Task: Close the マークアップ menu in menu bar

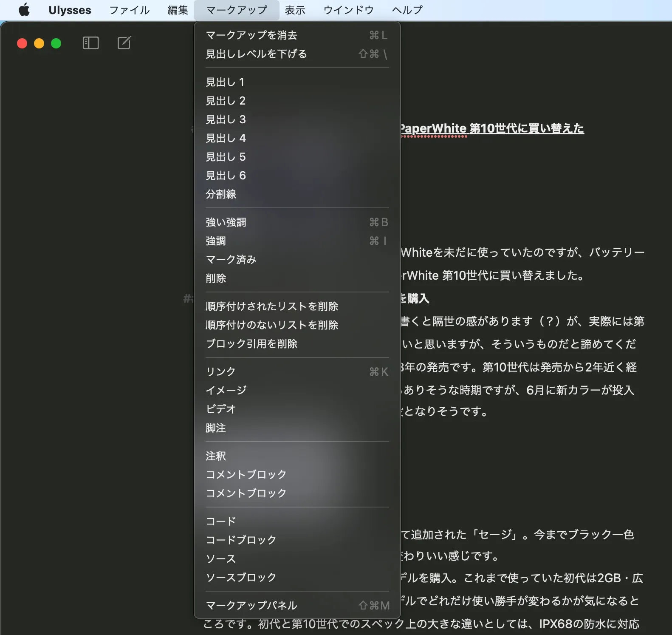Action: tap(237, 10)
